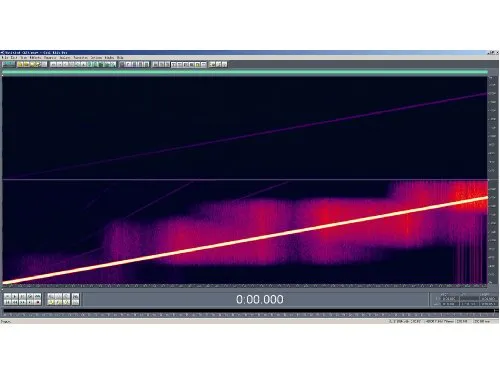Click the Stop button in transport

tap(7, 296)
